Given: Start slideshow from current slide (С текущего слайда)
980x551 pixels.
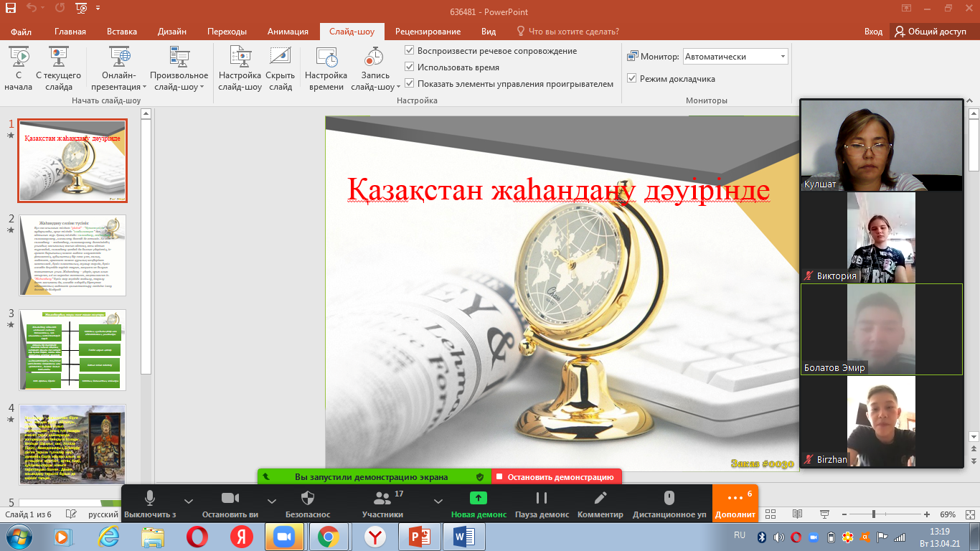Looking at the screenshot, I should 58,69.
